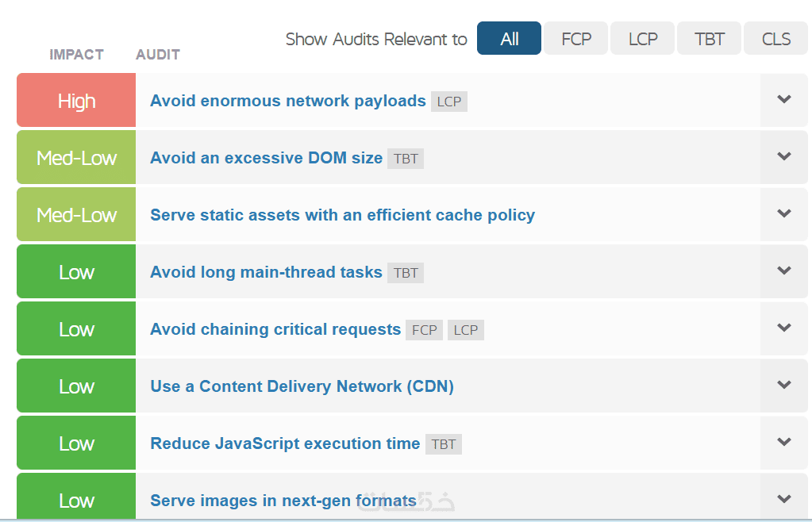This screenshot has height=522, width=812.
Task: Filter audits relevant to LCP
Action: tap(643, 39)
